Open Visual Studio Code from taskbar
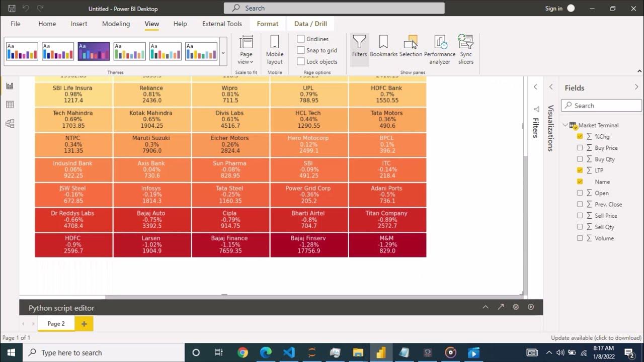Screen dimensions: 644x362 pos(289,352)
